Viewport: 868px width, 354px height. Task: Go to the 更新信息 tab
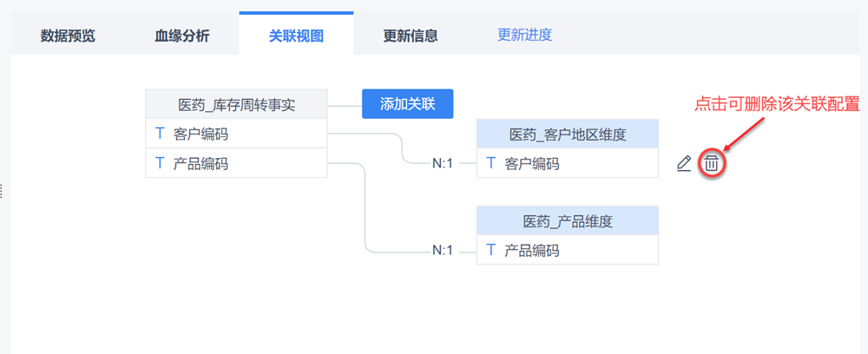[411, 36]
